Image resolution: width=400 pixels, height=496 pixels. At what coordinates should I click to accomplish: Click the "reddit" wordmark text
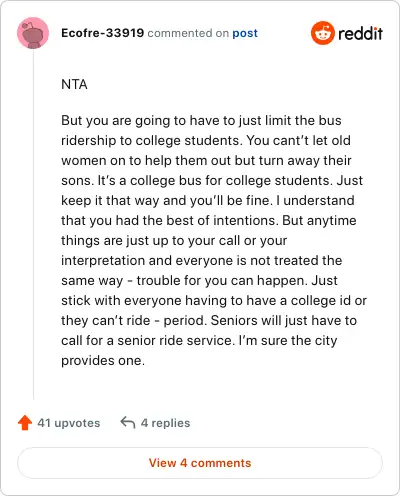click(360, 33)
